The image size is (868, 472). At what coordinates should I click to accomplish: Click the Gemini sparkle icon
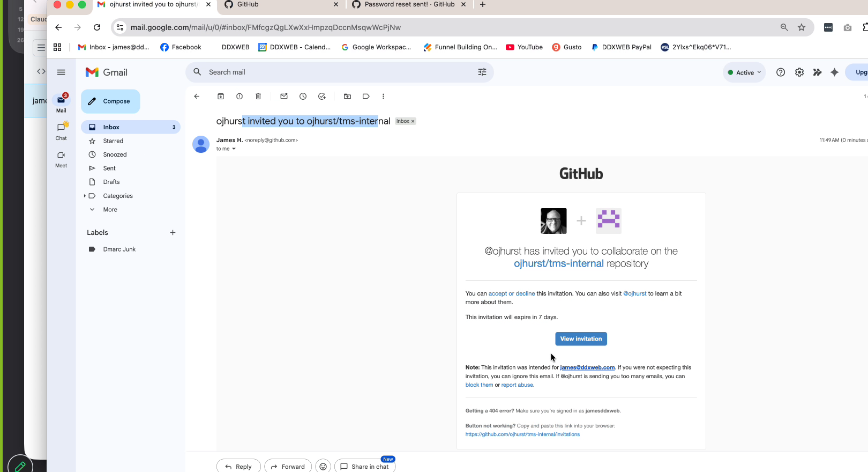point(834,72)
